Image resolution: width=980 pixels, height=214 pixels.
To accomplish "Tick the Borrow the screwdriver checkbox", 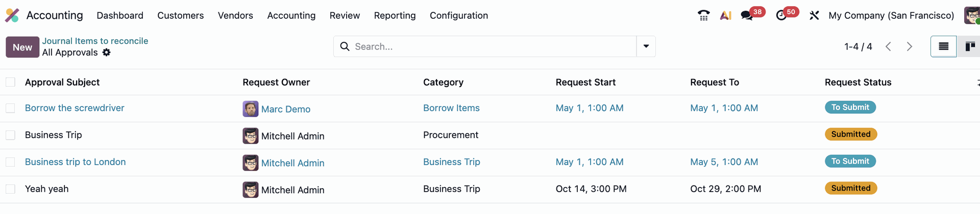I will 10,109.
